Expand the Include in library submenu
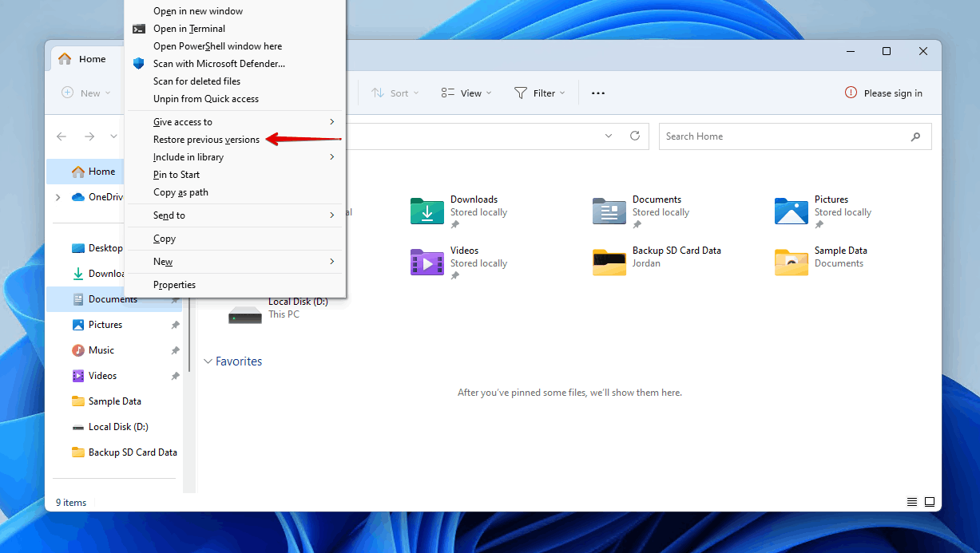This screenshot has width=980, height=553. [x=235, y=157]
